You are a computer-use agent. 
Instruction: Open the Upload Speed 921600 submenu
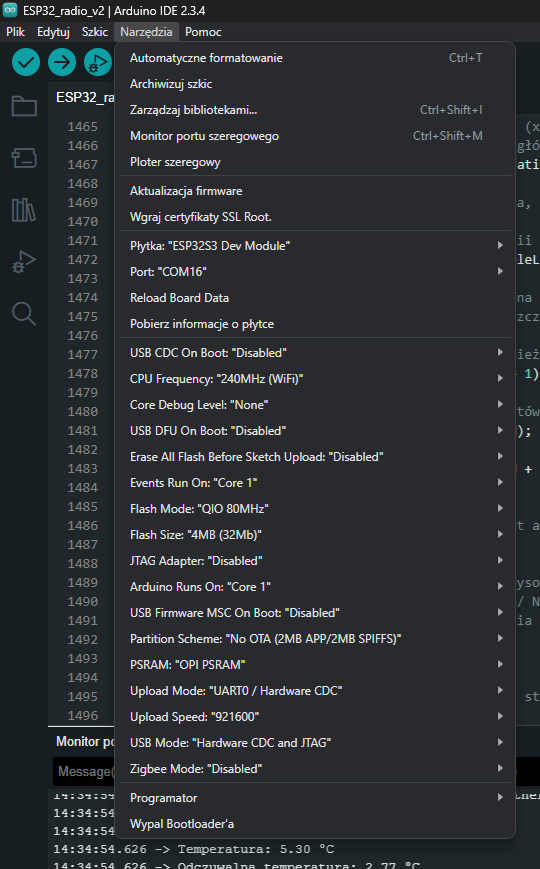tap(315, 717)
